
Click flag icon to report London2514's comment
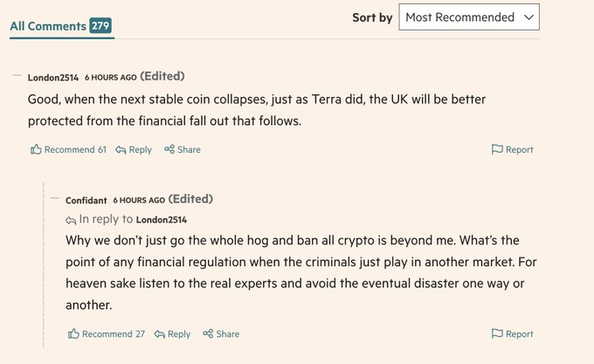[497, 149]
